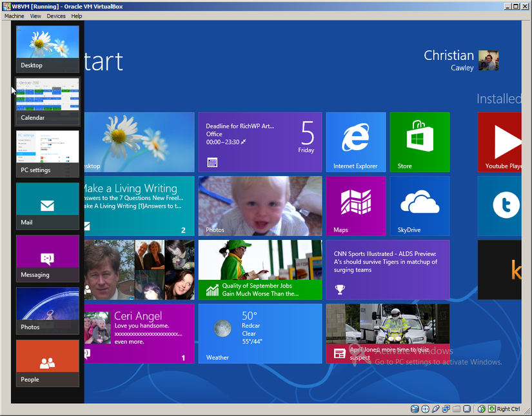532x416 pixels.
Task: Open the Maps tile
Action: (x=355, y=205)
